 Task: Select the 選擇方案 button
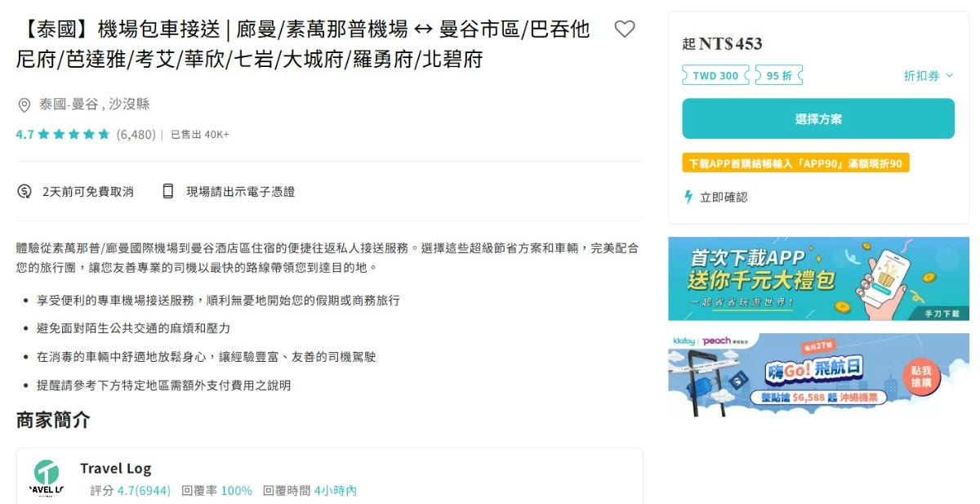818,118
